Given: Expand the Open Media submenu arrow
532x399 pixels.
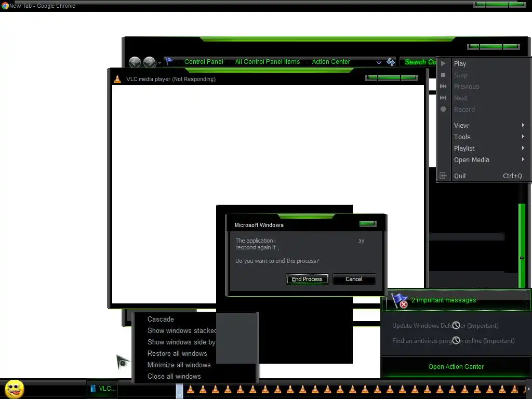Looking at the screenshot, I should (x=523, y=159).
